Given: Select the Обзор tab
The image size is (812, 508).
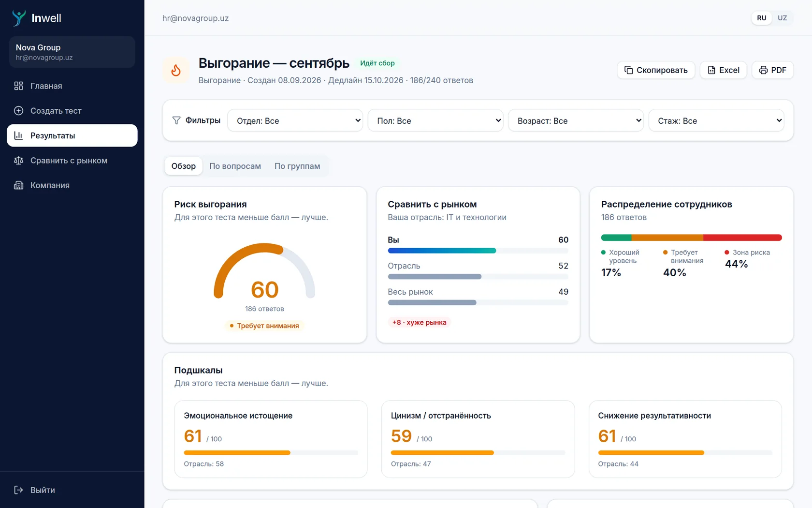Looking at the screenshot, I should (x=184, y=166).
